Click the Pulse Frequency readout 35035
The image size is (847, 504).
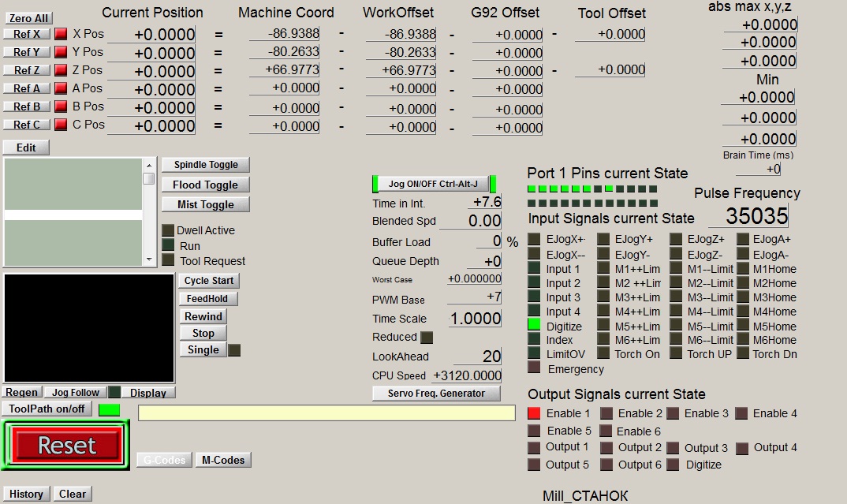coord(749,216)
